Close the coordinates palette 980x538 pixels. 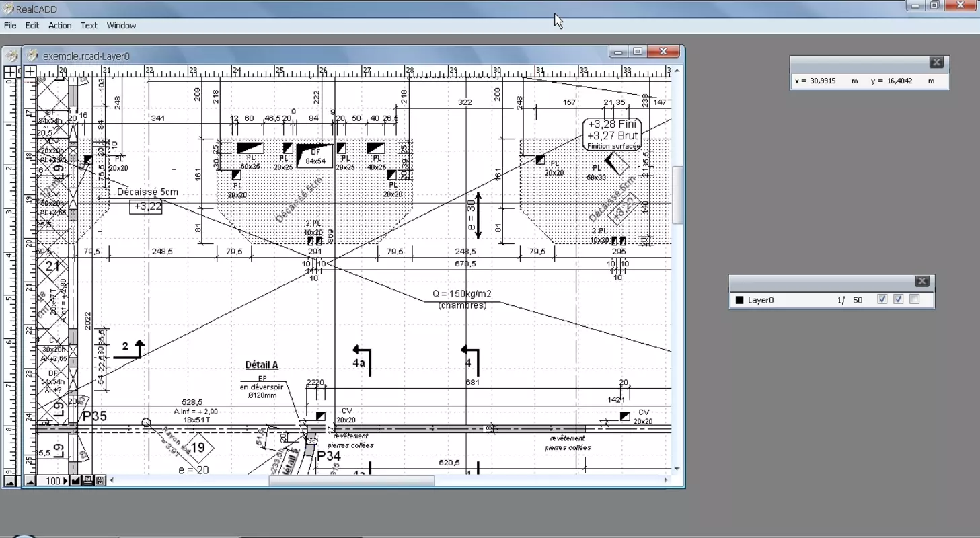click(x=936, y=62)
